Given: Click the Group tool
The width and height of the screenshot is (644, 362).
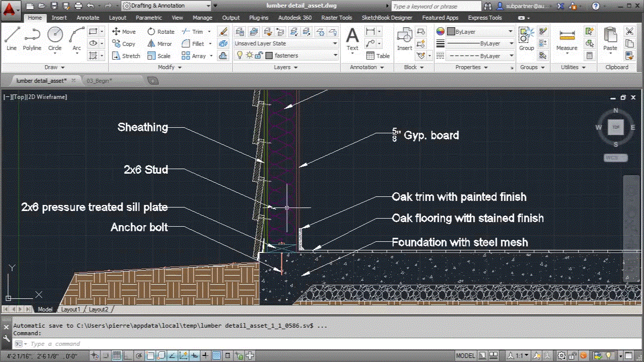Looking at the screenshot, I should (526, 39).
